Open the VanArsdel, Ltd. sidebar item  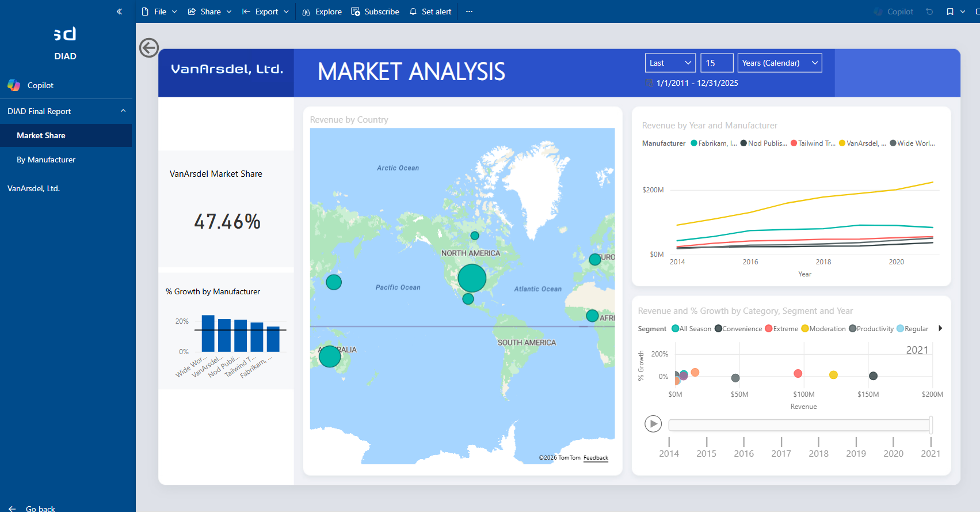pyautogui.click(x=66, y=188)
